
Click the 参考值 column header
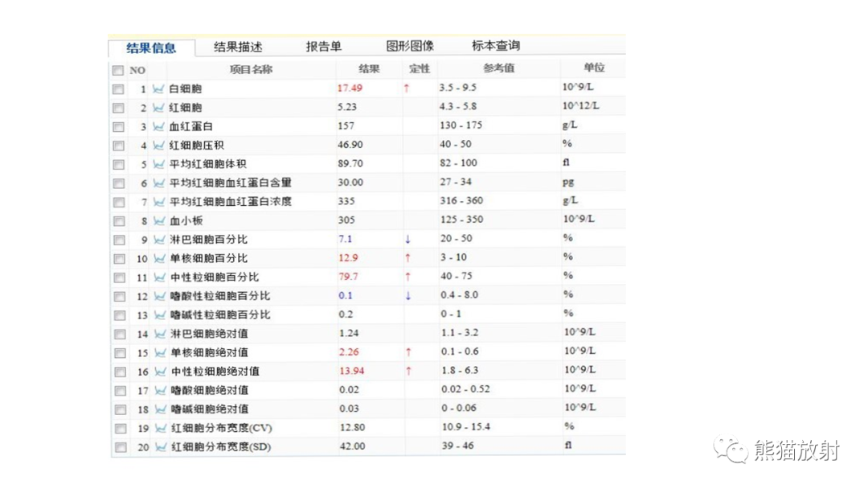pos(499,68)
